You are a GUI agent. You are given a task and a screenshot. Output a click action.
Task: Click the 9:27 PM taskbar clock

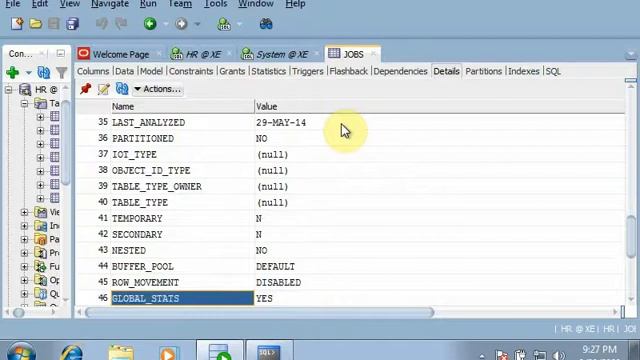point(599,350)
